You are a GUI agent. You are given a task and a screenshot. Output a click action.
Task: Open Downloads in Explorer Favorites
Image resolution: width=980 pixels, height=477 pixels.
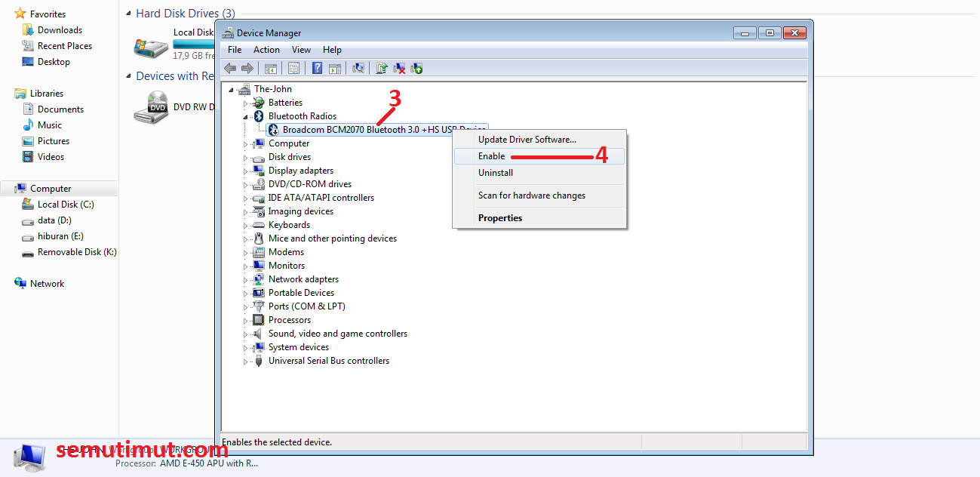60,30
